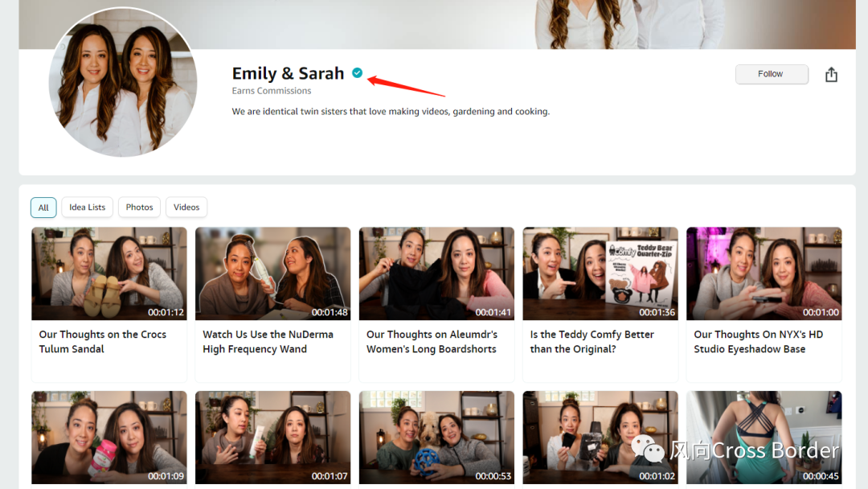Click the identical twin sisters bio text
868x489 pixels.
coord(391,111)
